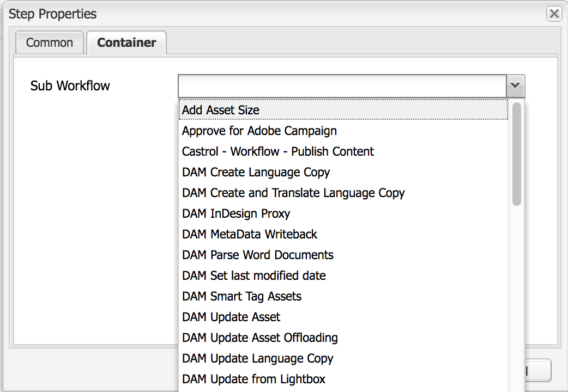Select DAM Update from Lightbox
568x392 pixels.
coord(343,378)
